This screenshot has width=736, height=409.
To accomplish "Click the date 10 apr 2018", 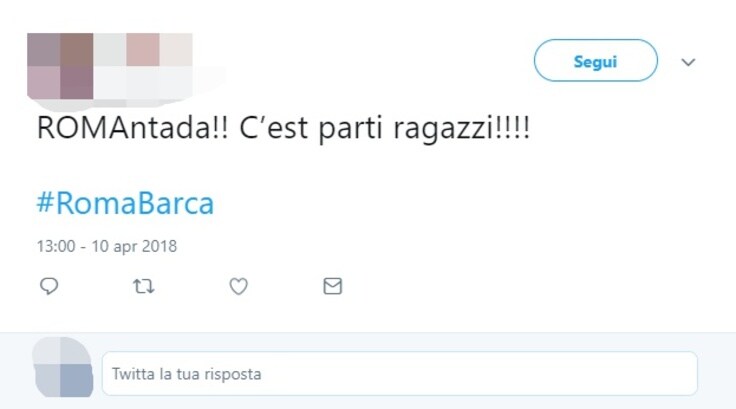I will [x=134, y=246].
